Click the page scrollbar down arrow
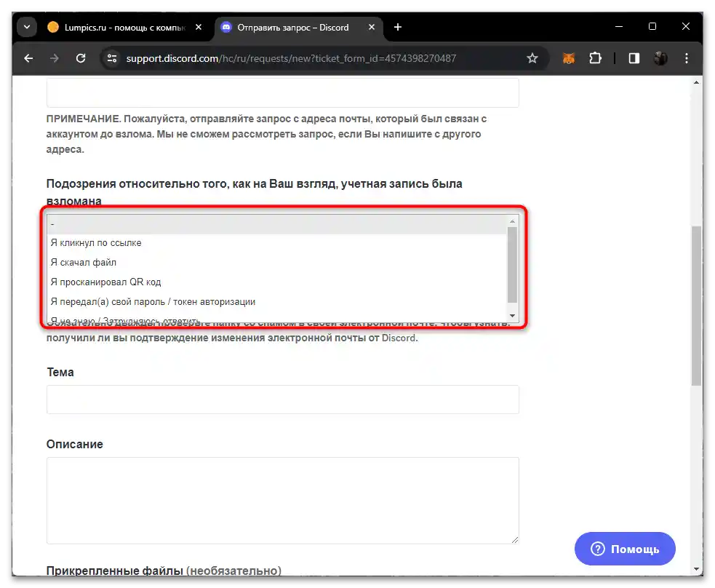 pos(696,569)
